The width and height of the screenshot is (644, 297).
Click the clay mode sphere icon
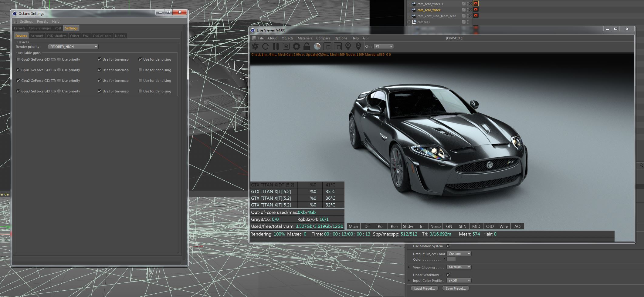point(317,46)
